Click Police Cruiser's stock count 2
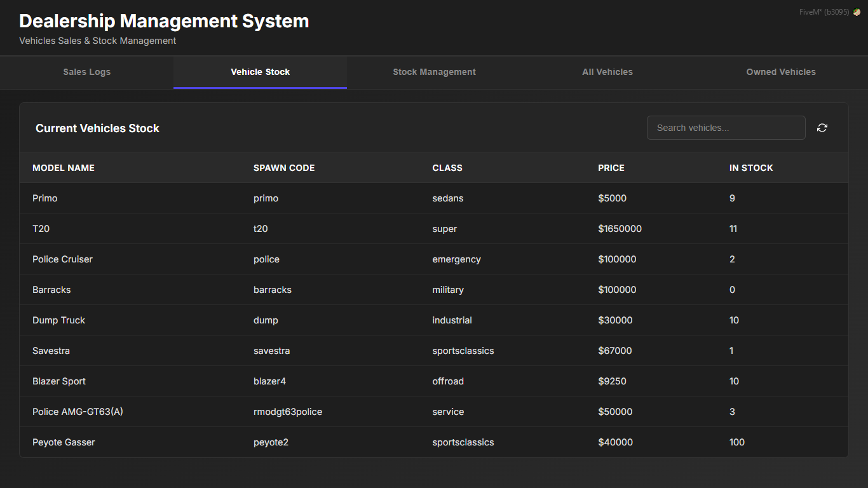The height and width of the screenshot is (488, 868). click(x=732, y=259)
